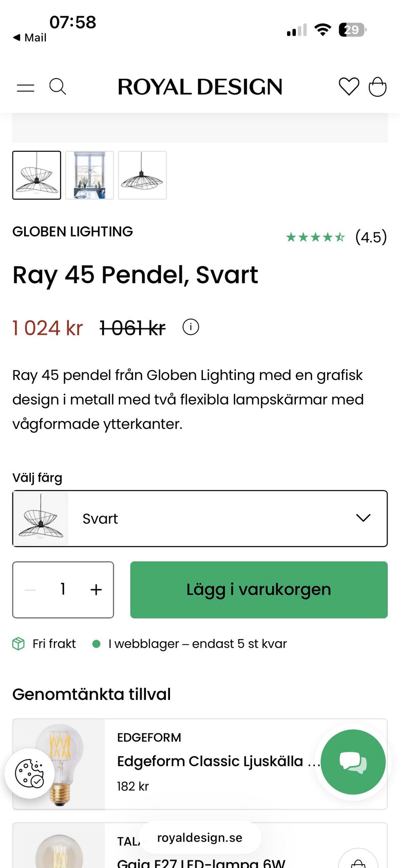Image resolution: width=400 pixels, height=868 pixels.
Task: Tap the search magnifier icon
Action: point(57,87)
